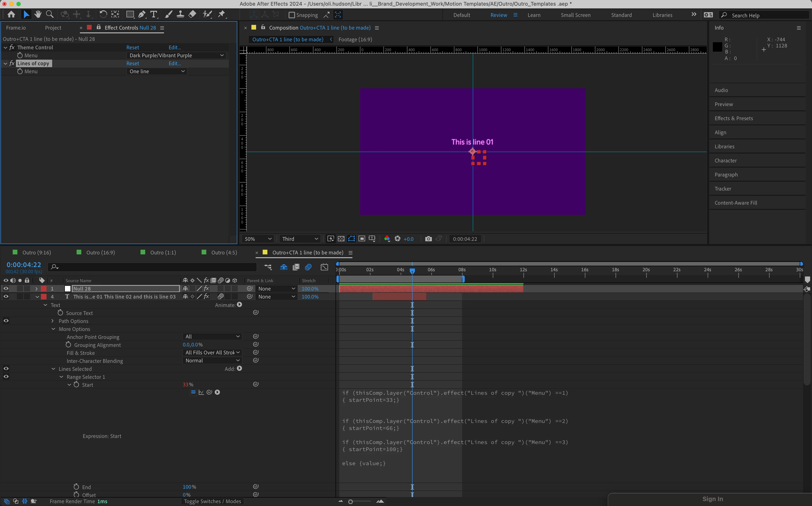The image size is (812, 506).
Task: Select the Hand tool in toolbar
Action: (38, 14)
